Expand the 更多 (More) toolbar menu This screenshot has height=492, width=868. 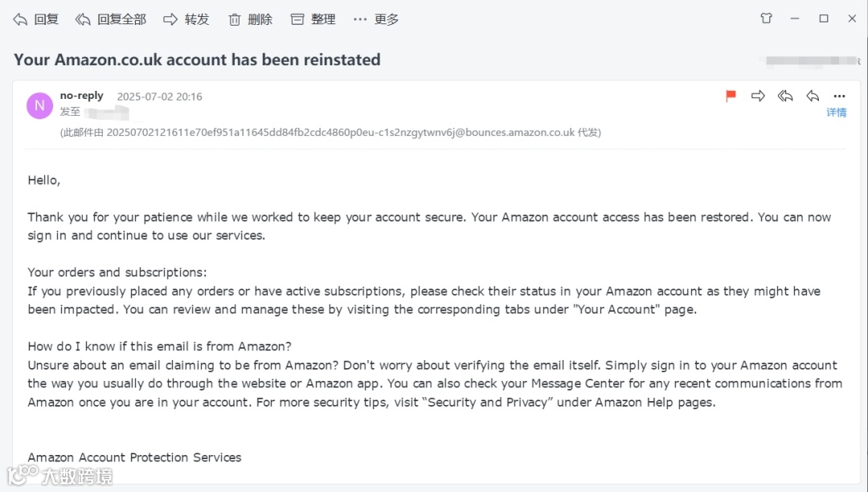376,19
